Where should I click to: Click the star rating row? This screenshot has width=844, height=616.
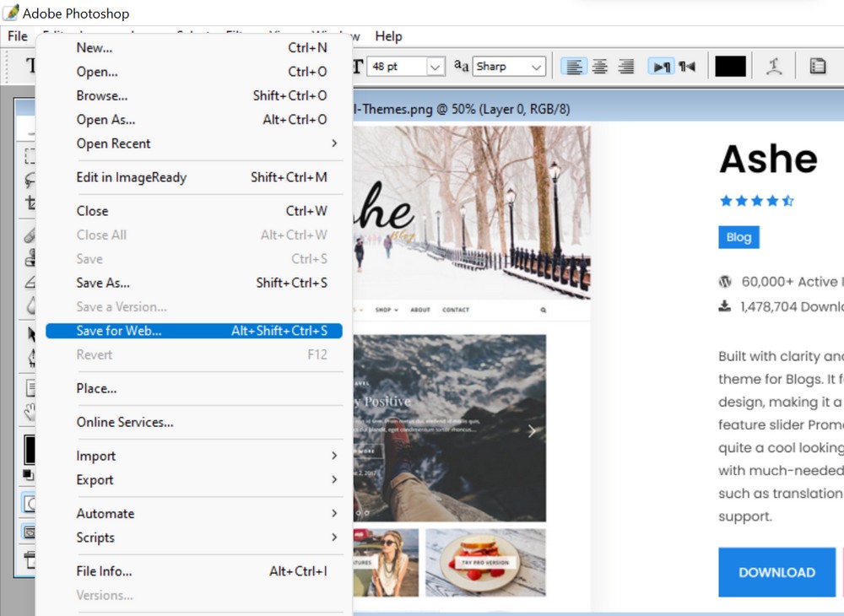point(757,201)
